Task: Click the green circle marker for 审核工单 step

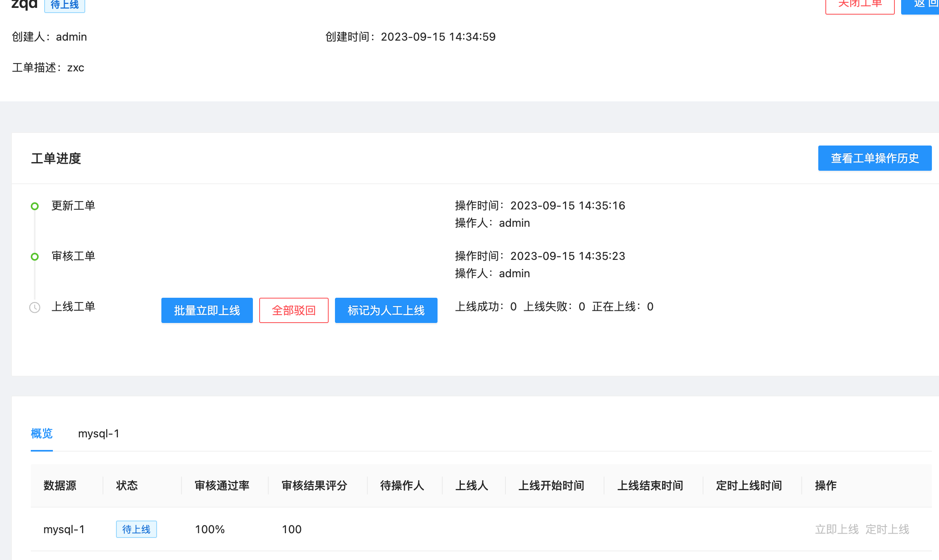Action: (x=35, y=256)
